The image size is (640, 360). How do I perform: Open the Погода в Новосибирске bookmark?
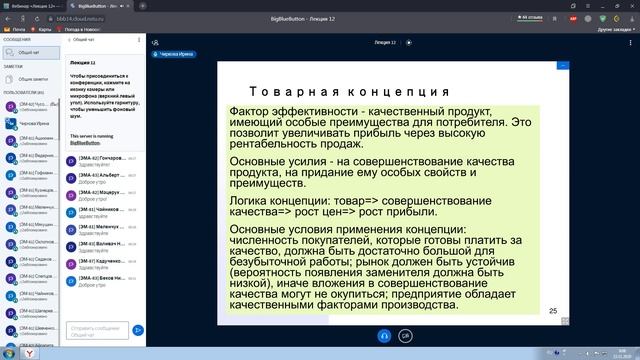point(78,29)
